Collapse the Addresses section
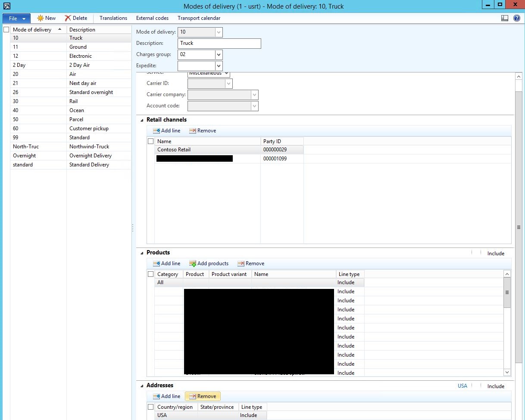This screenshot has width=525, height=420. point(142,386)
